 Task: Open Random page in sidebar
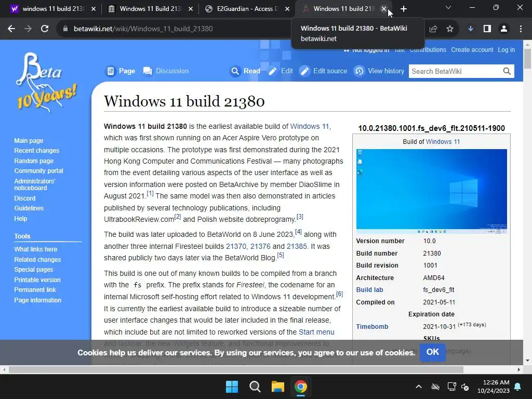tap(34, 161)
